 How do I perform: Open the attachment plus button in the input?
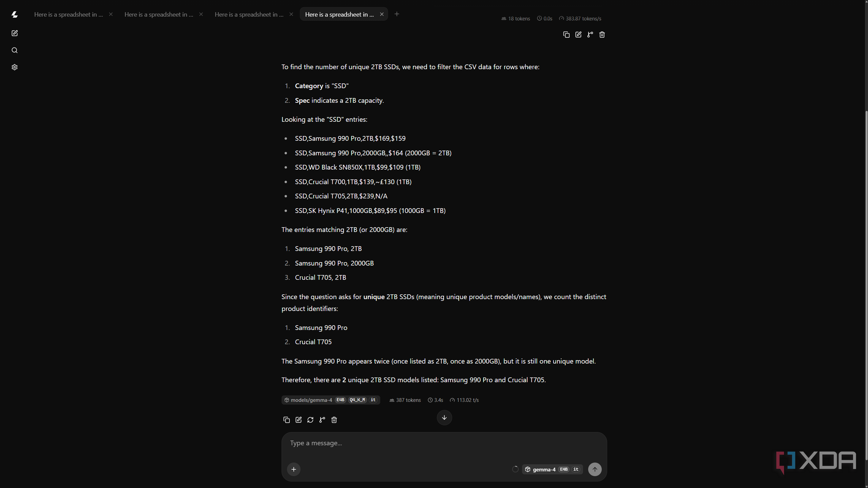click(x=294, y=469)
